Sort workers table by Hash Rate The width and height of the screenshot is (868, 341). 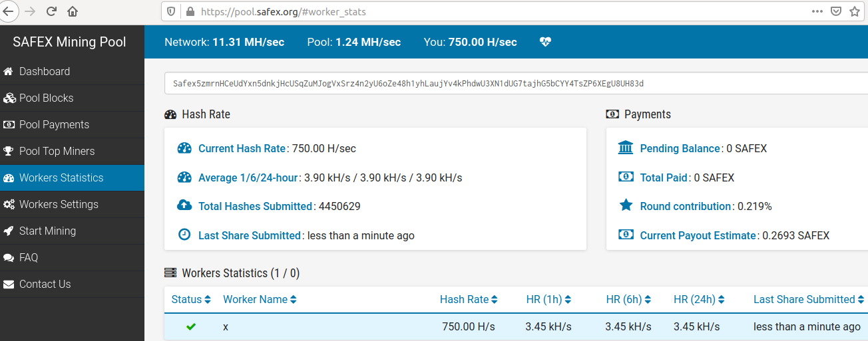469,299
